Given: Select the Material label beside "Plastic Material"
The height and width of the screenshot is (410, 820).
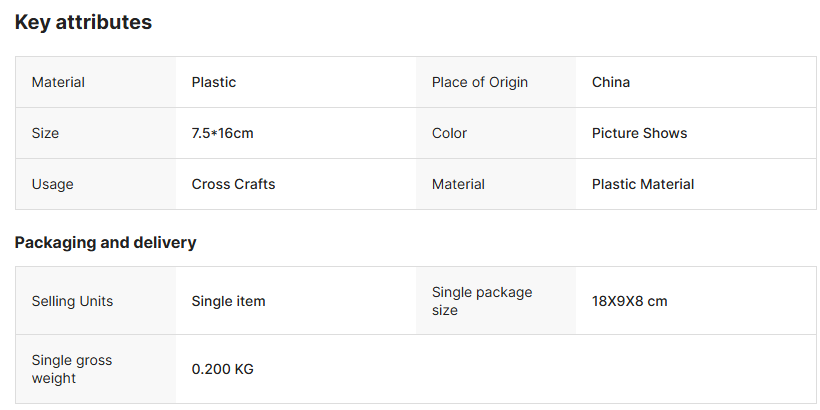Looking at the screenshot, I should click(x=458, y=184).
